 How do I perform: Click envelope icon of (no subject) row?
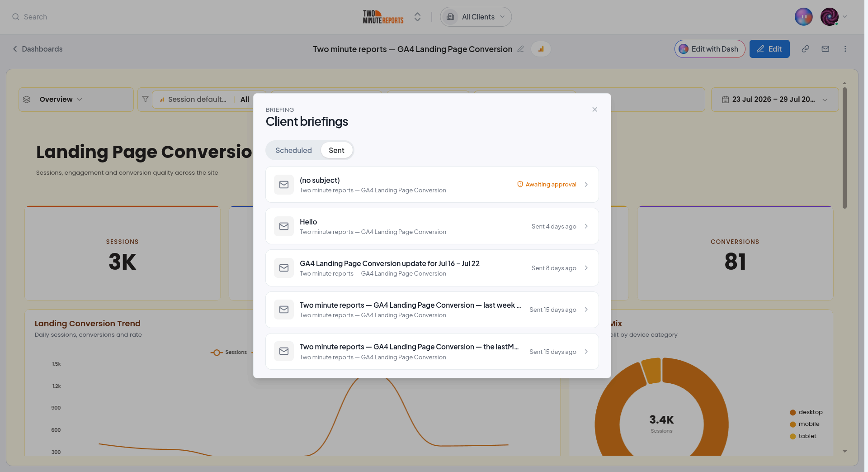point(284,185)
